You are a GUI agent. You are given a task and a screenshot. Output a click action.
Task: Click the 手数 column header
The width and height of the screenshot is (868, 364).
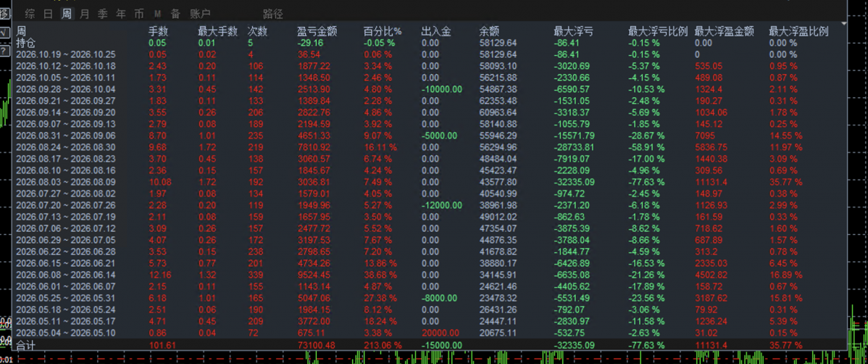click(x=159, y=32)
